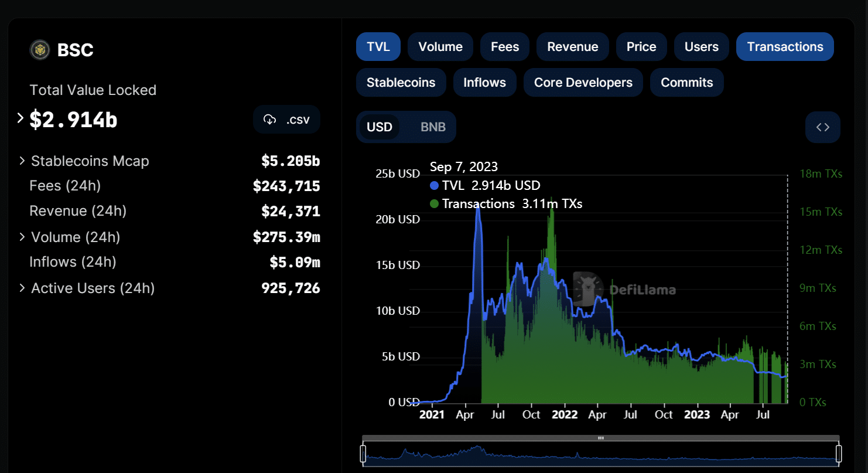Click the TVL 2.914b USD tooltip line
868x473 pixels.
pyautogui.click(x=485, y=186)
